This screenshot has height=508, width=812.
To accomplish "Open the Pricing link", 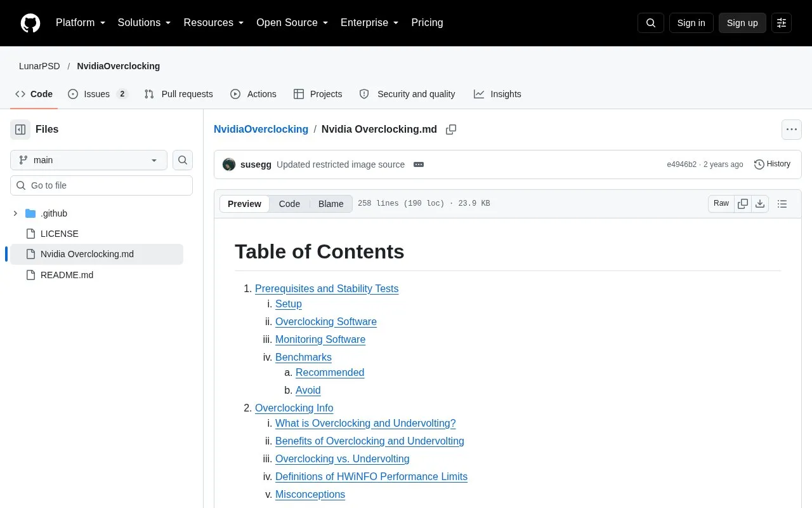I will [427, 23].
